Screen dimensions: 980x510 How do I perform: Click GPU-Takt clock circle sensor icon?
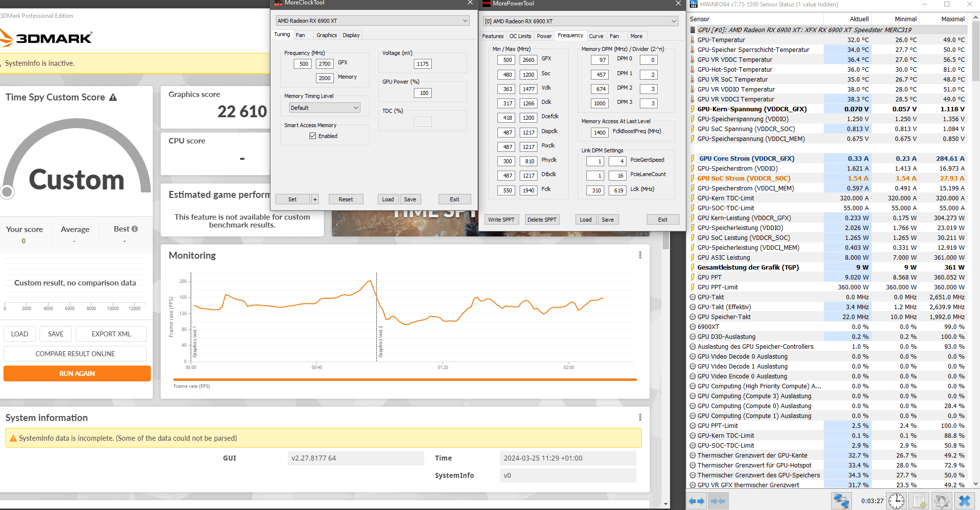pos(693,297)
